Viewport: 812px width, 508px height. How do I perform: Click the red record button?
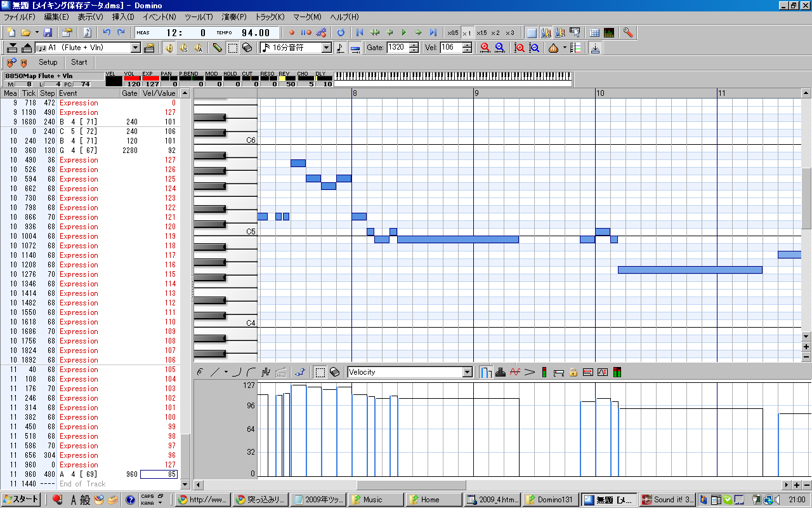292,32
